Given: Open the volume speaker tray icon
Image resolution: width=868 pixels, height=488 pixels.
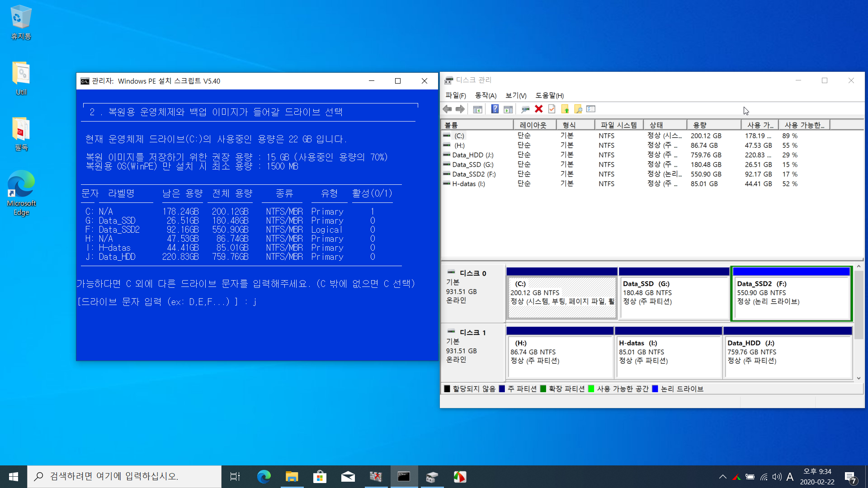Looking at the screenshot, I should [x=777, y=477].
